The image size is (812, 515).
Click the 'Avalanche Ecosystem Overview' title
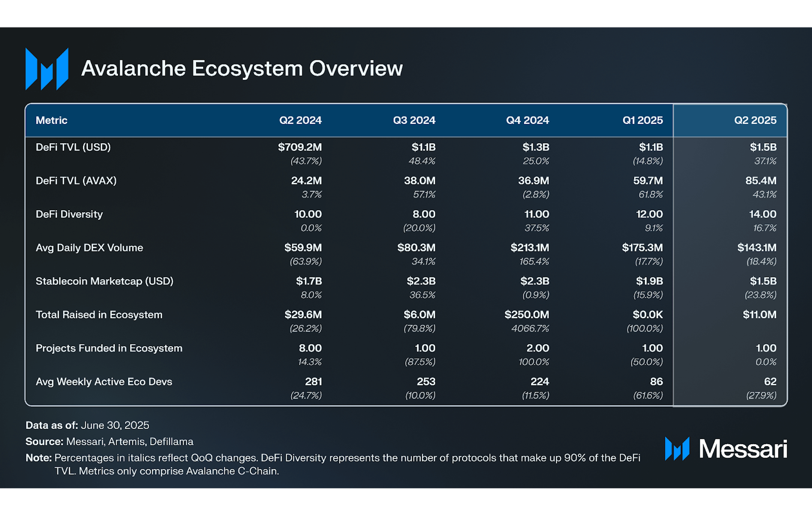(242, 68)
